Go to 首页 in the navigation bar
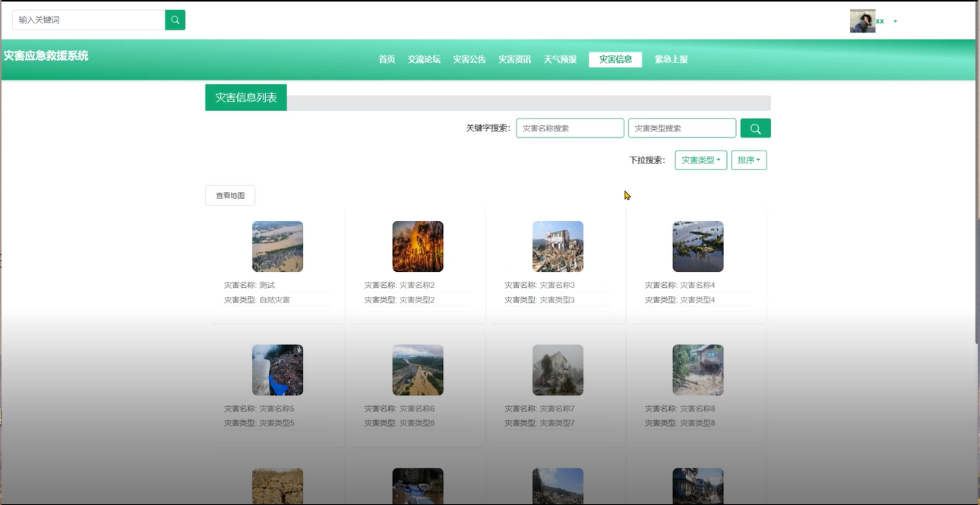 tap(387, 59)
